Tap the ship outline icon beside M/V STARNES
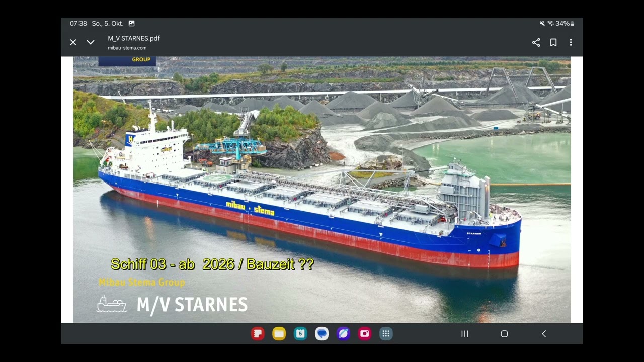This screenshot has width=644, height=362. point(112,304)
